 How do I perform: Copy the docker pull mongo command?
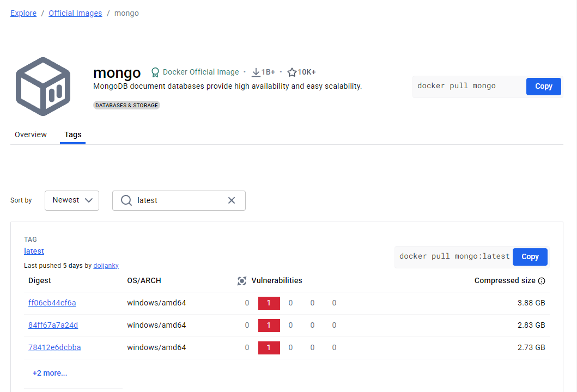[x=543, y=87]
